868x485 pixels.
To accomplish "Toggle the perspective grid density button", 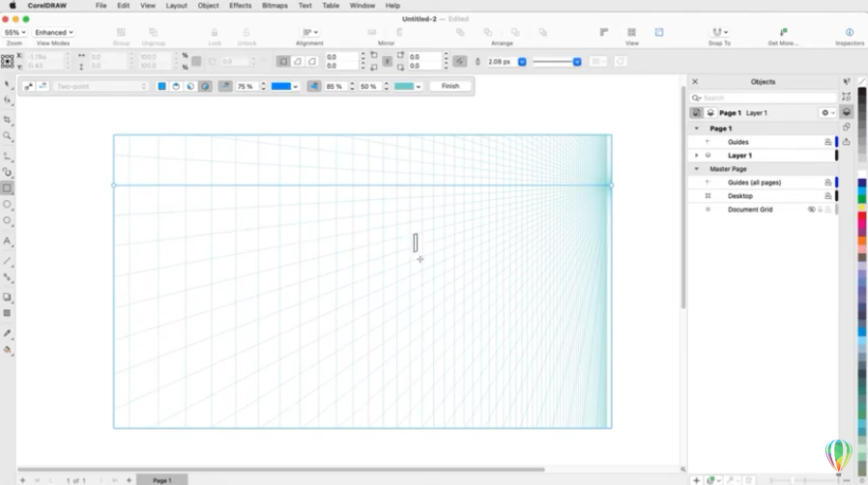I will click(313, 86).
